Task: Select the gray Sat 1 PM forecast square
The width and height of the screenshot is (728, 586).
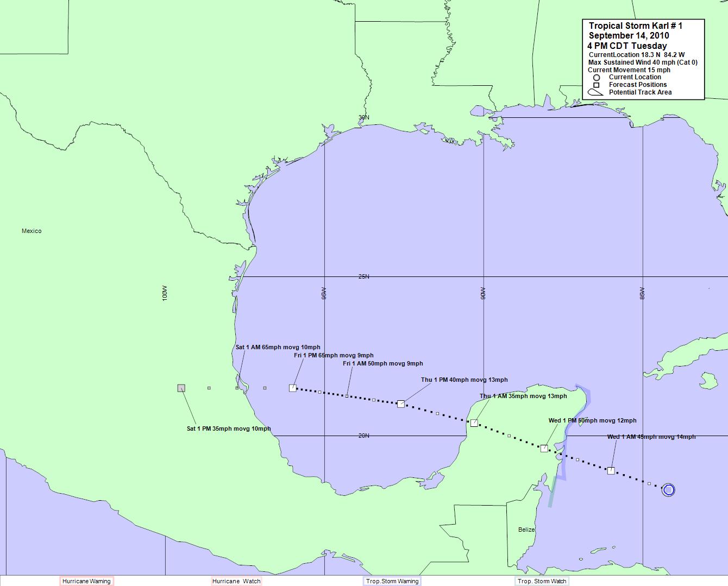Action: tap(181, 388)
